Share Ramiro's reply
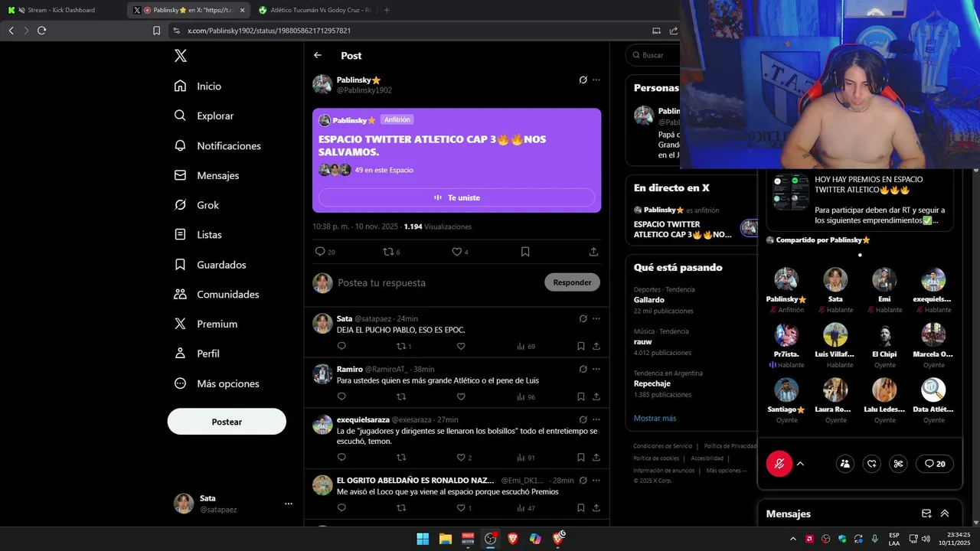This screenshot has width=980, height=551. (596, 396)
